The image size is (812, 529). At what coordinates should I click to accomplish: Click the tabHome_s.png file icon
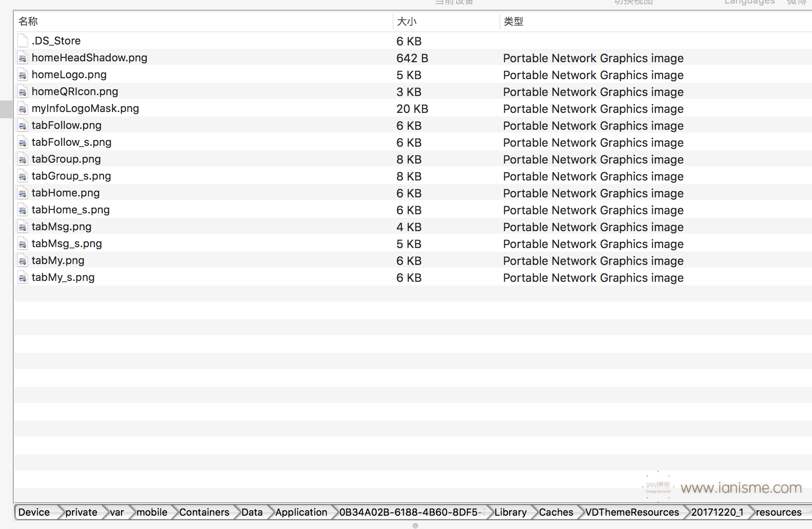(x=23, y=210)
